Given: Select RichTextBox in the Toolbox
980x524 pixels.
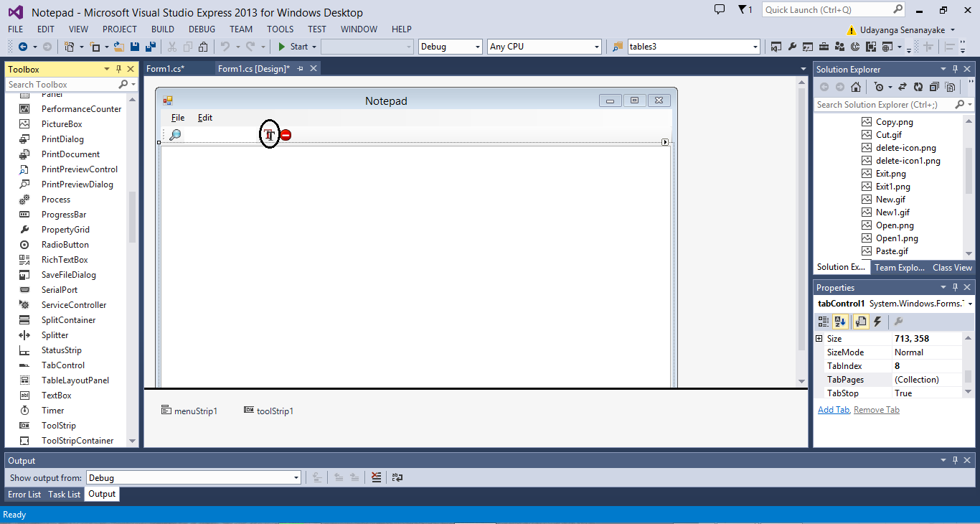Looking at the screenshot, I should click(x=65, y=260).
